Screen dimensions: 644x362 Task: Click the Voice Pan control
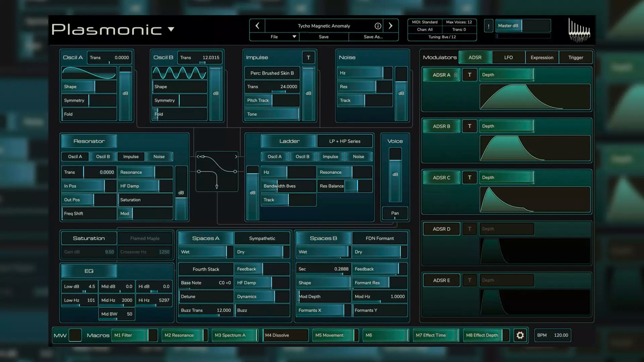click(395, 213)
